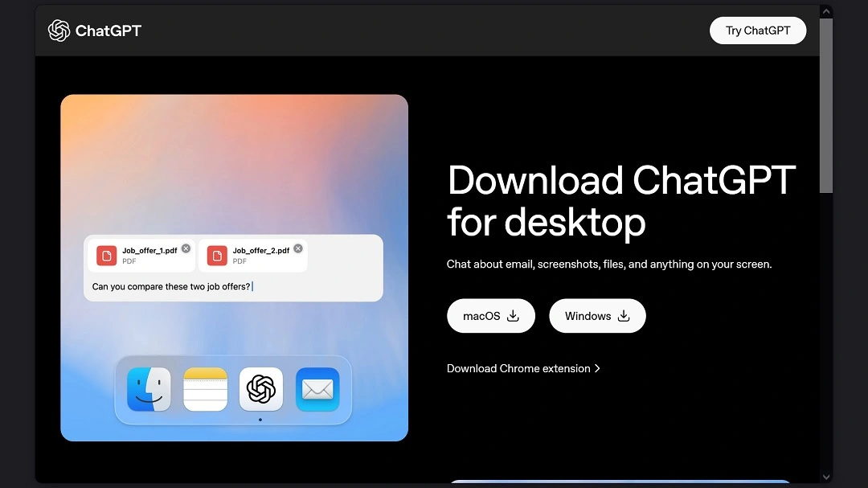
Task: Click the Job_offer_1.pdf file name
Action: (x=149, y=250)
